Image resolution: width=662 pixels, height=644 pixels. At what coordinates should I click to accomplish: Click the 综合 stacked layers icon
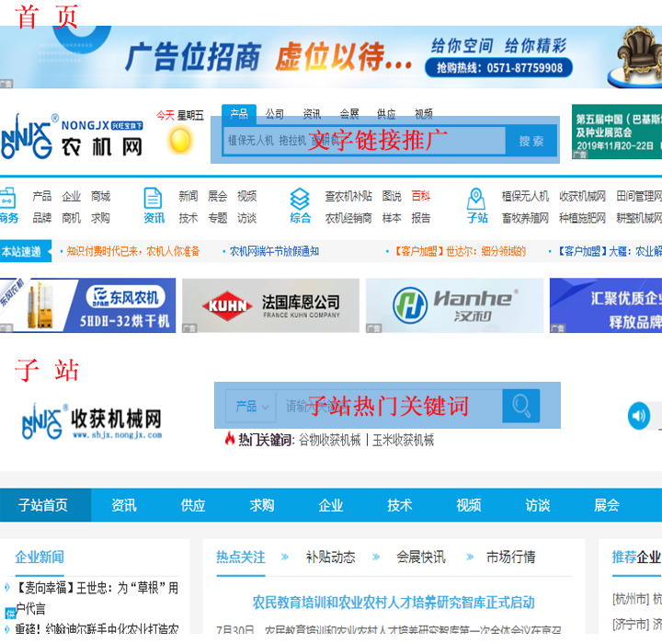click(x=300, y=199)
